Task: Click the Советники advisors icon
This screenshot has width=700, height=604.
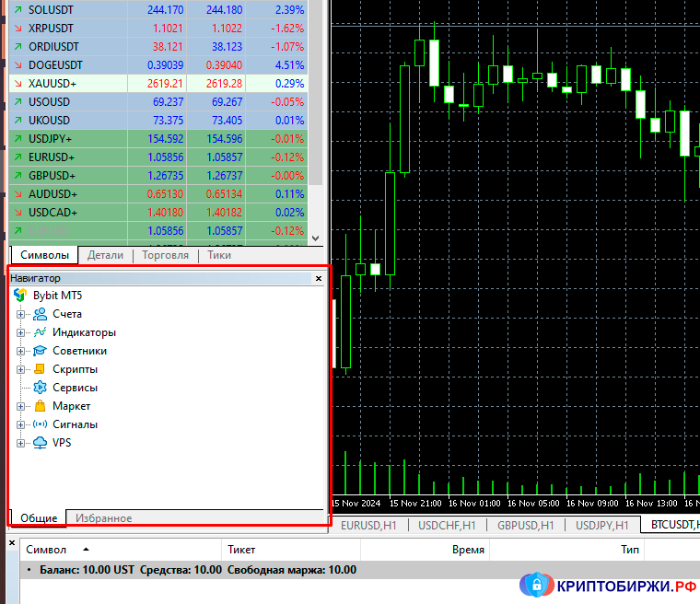Action: click(x=41, y=351)
